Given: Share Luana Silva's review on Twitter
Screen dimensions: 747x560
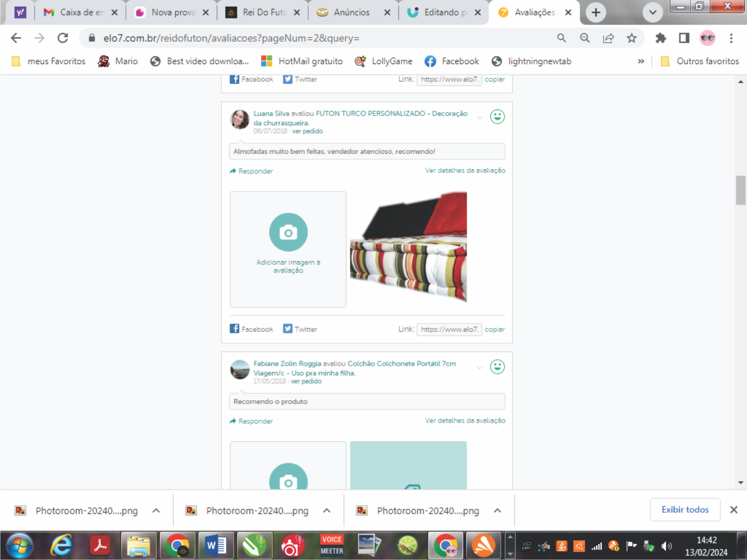Looking at the screenshot, I should click(300, 329).
